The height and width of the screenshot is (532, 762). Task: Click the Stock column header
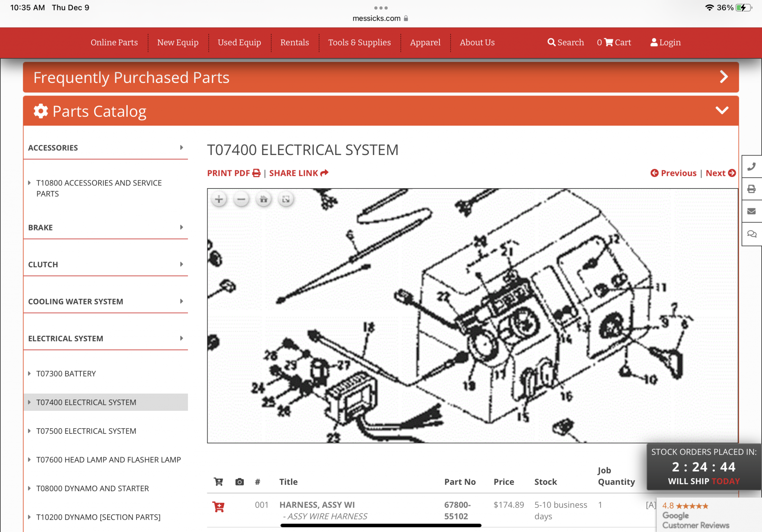point(545,482)
